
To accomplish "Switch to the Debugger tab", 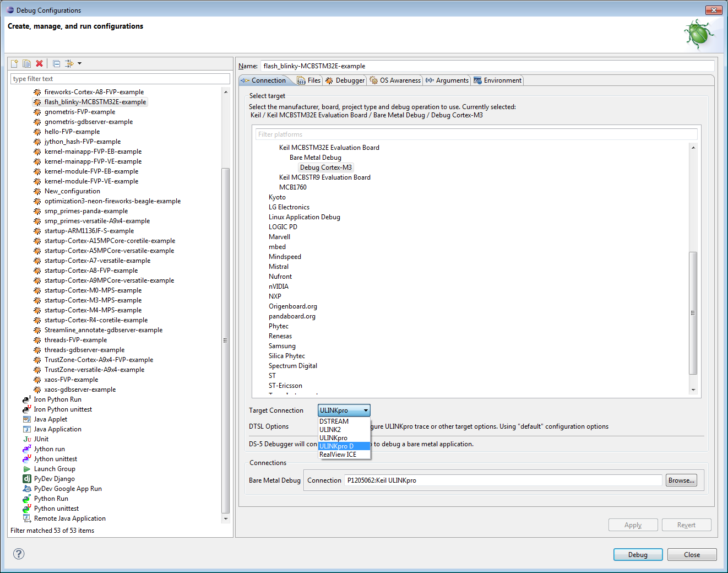I will [345, 80].
